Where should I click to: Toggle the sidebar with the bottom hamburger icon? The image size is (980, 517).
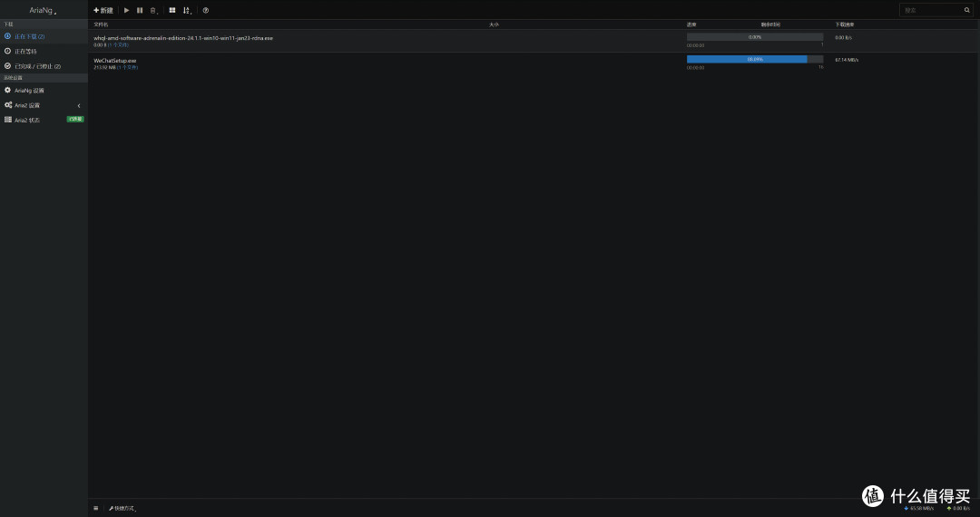pyautogui.click(x=95, y=508)
